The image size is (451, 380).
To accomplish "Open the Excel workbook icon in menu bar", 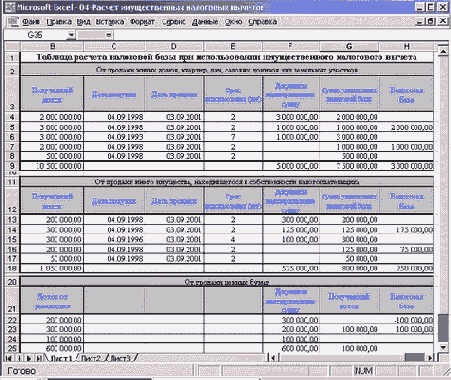I will (x=13, y=22).
